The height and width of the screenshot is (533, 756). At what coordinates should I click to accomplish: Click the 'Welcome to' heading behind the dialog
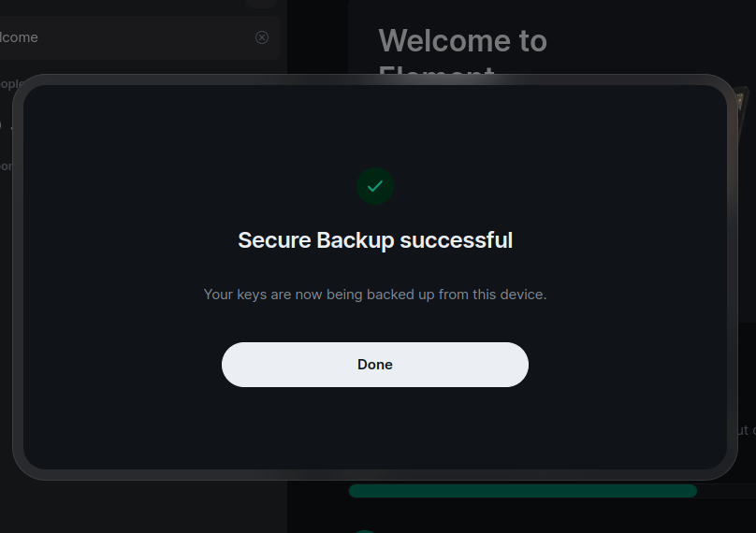click(x=463, y=40)
